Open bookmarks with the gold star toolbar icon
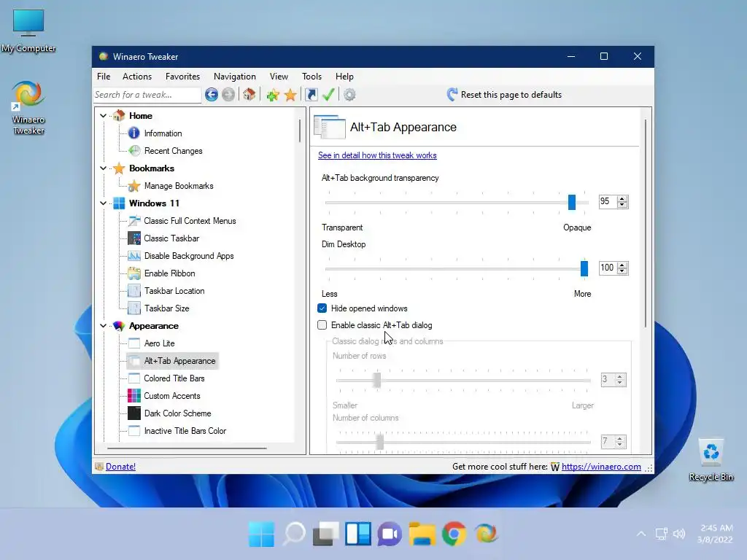This screenshot has width=747, height=560. pos(290,95)
